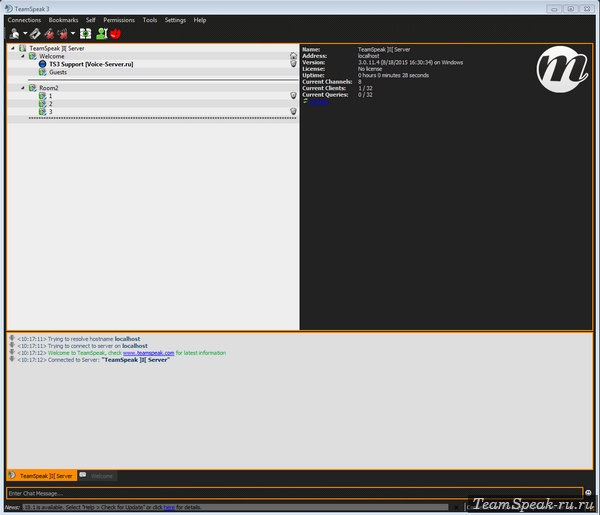Collapse the TeamSpeak ]I[ Server tree root
600x515 pixels.
tap(13, 48)
